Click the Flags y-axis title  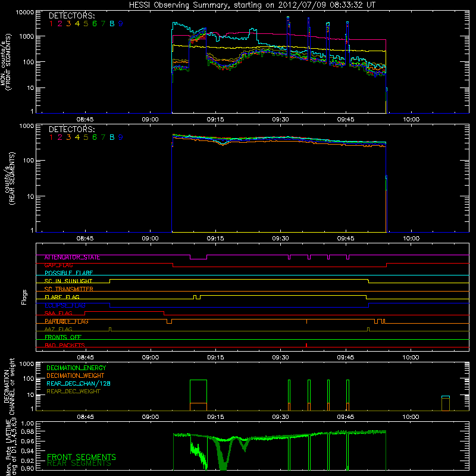point(24,297)
